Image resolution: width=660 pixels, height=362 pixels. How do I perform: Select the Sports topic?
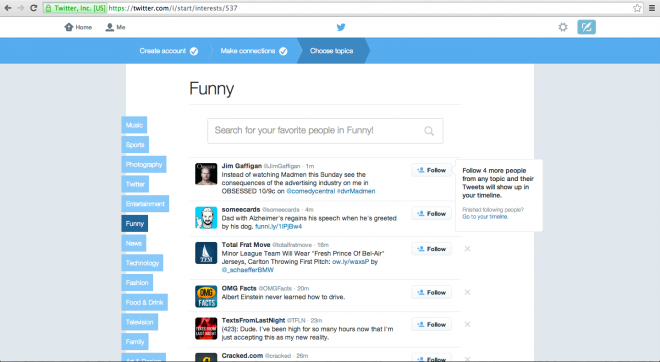coord(135,145)
